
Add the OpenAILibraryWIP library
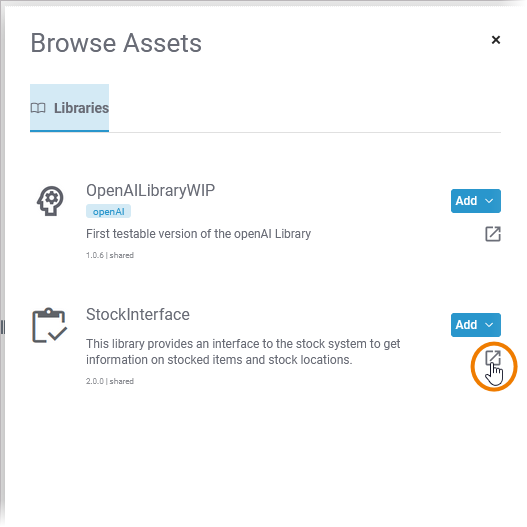(x=466, y=201)
